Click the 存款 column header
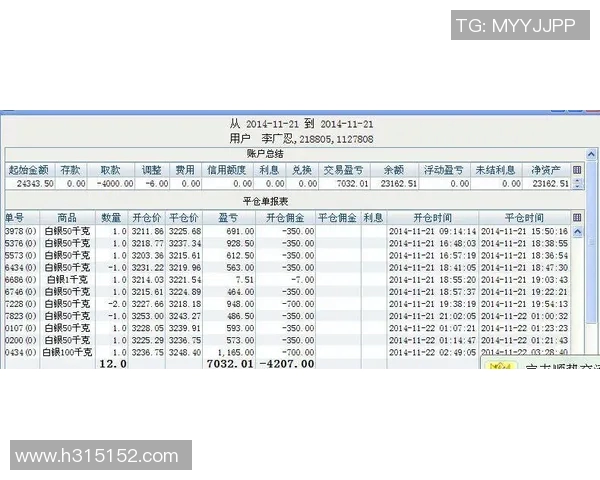Image resolution: width=600 pixels, height=480 pixels. [x=71, y=170]
